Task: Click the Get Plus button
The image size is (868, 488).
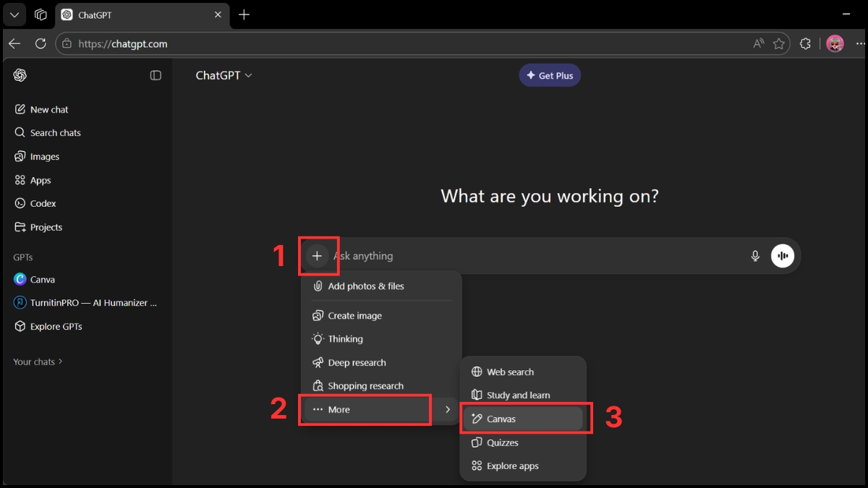Action: tap(550, 74)
